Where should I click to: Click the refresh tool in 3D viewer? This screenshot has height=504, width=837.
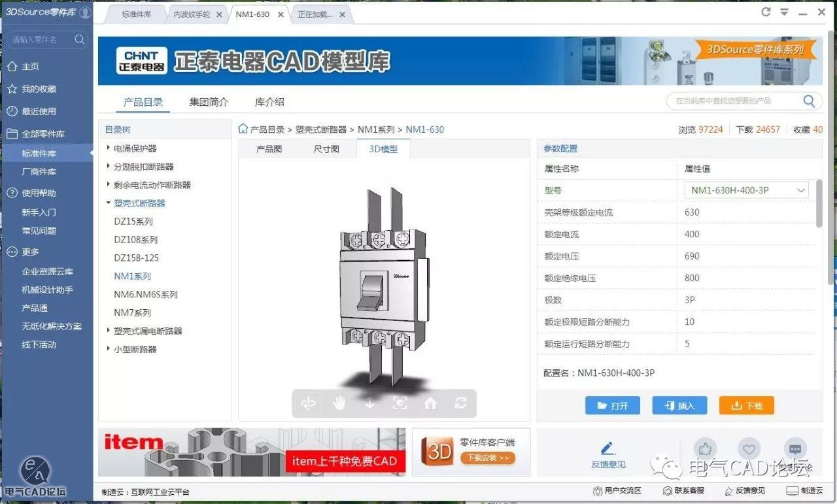click(x=461, y=403)
